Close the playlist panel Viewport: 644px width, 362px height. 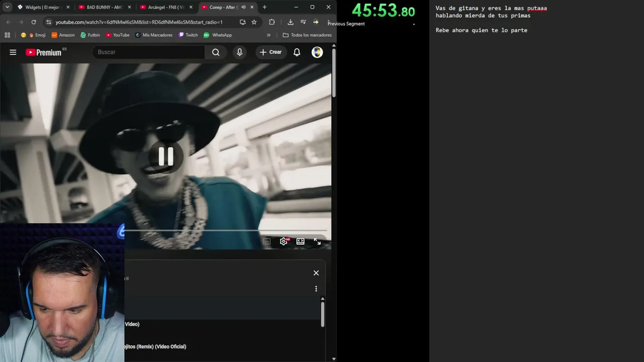[x=316, y=273]
